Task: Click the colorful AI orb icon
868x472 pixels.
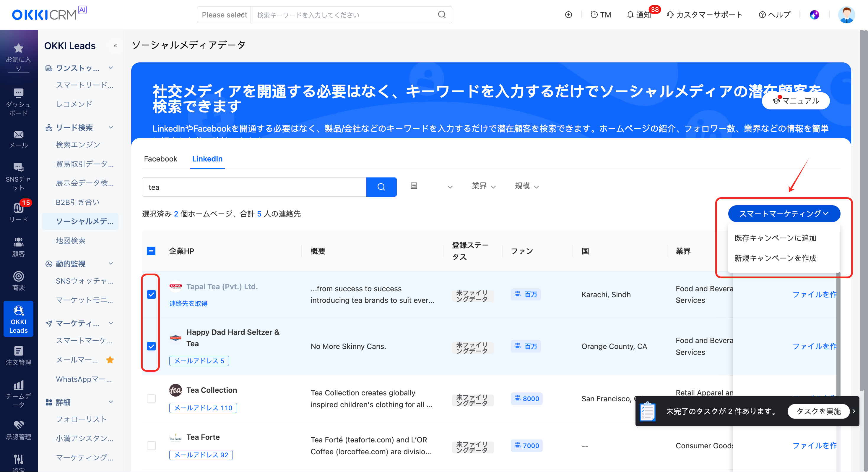Action: coord(814,14)
